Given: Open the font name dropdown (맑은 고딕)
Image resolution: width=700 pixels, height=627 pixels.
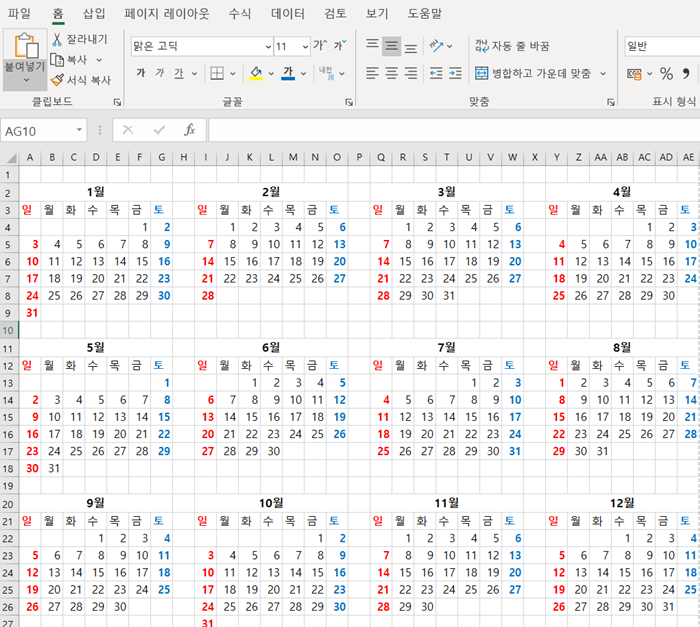Looking at the screenshot, I should pyautogui.click(x=268, y=46).
